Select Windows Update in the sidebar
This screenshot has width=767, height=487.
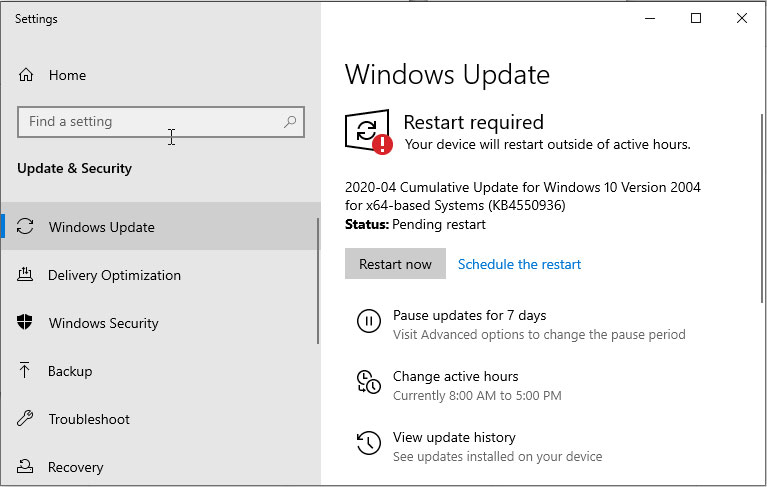[160, 226]
